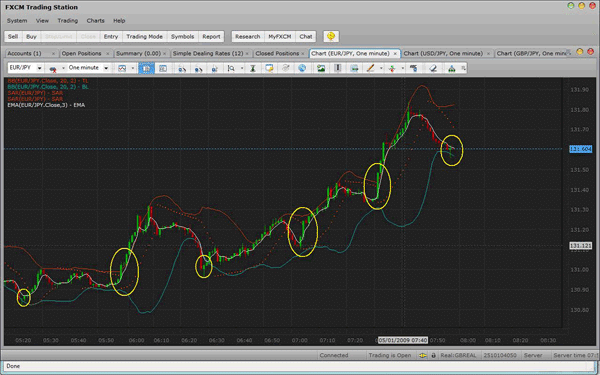The height and width of the screenshot is (375, 600).
Task: Click the Buy button
Action: pos(31,36)
